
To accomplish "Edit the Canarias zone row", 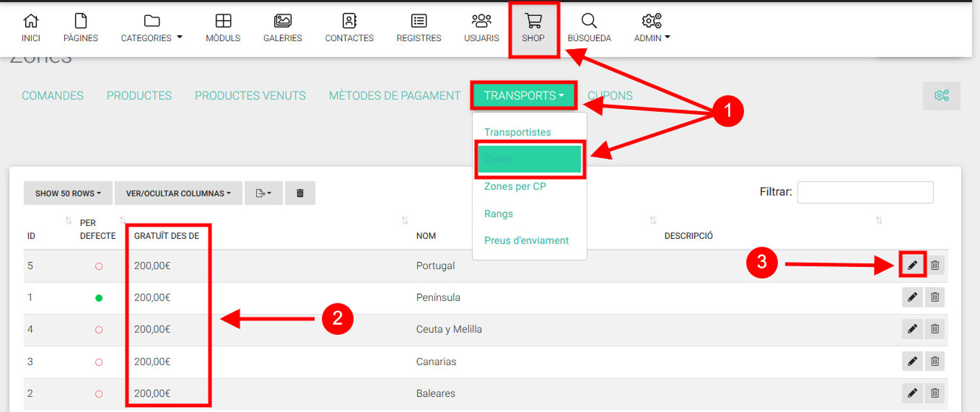I will tap(912, 361).
